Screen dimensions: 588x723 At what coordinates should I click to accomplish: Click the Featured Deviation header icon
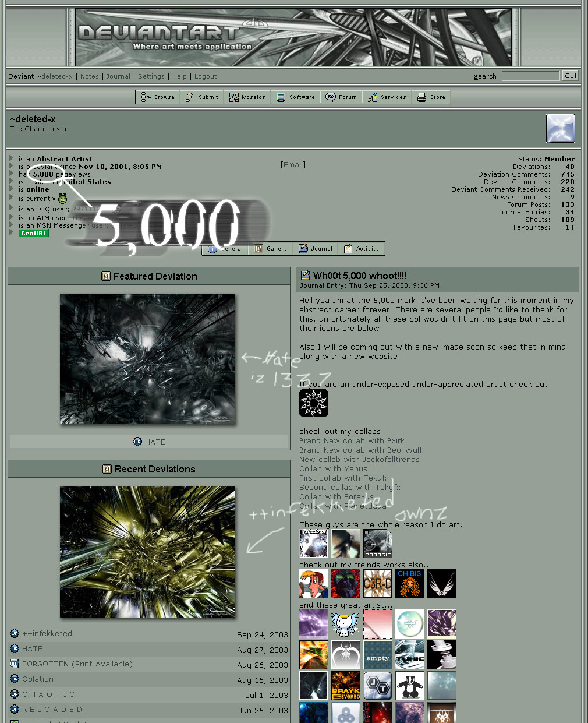pos(106,276)
